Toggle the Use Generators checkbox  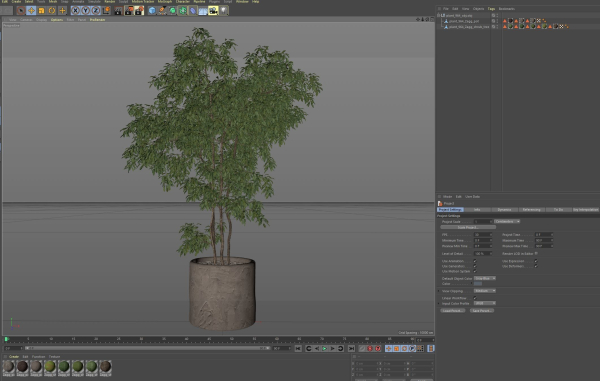pos(475,266)
